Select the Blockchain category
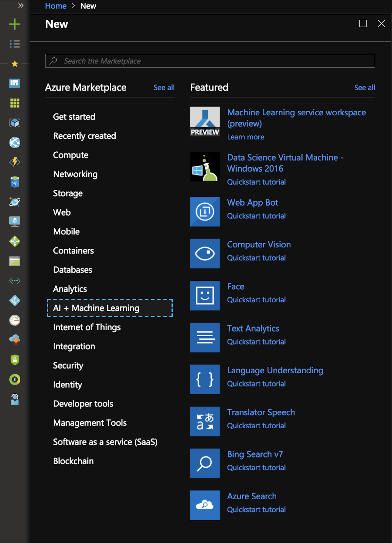The height and width of the screenshot is (543, 392). [73, 461]
